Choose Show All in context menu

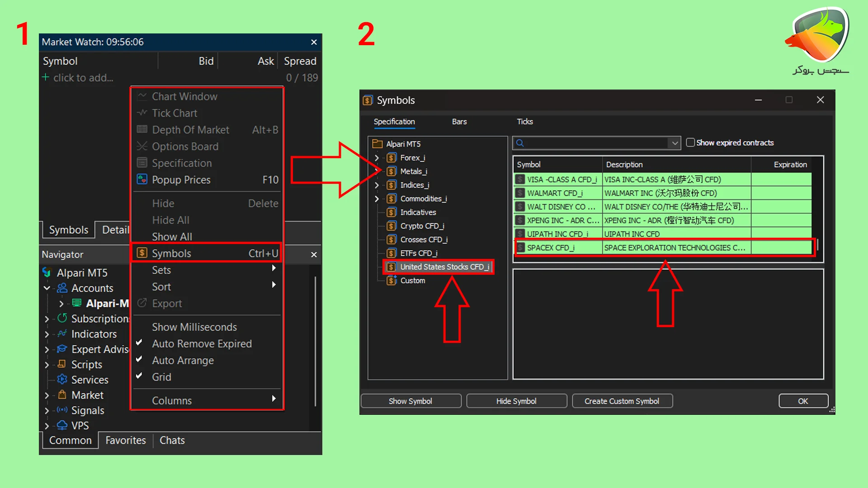(207, 236)
